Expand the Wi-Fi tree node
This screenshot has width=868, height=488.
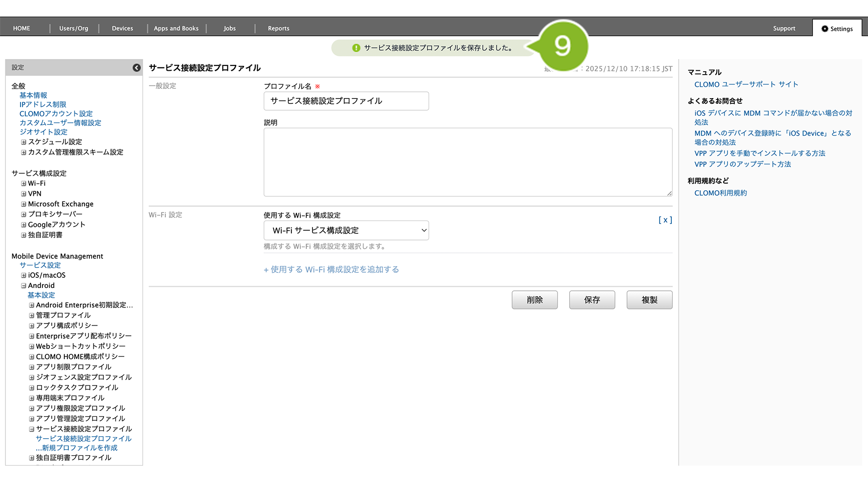pos(23,184)
